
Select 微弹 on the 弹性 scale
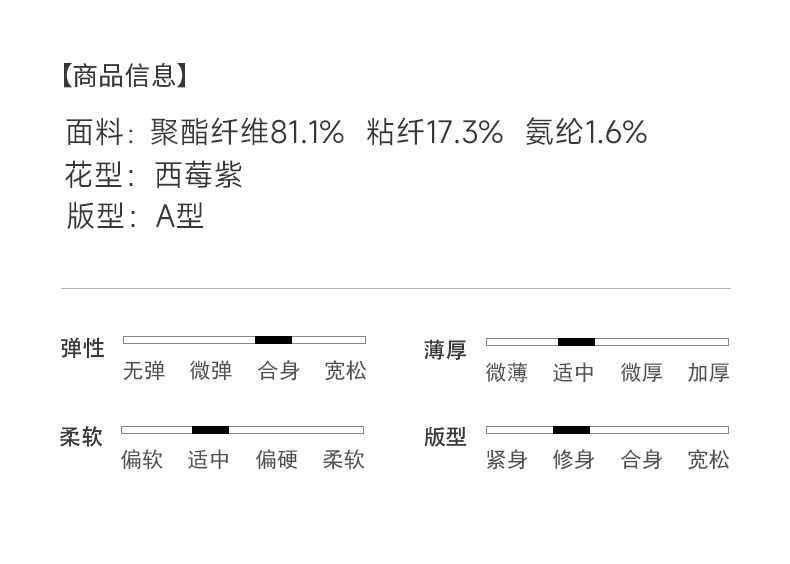(211, 372)
